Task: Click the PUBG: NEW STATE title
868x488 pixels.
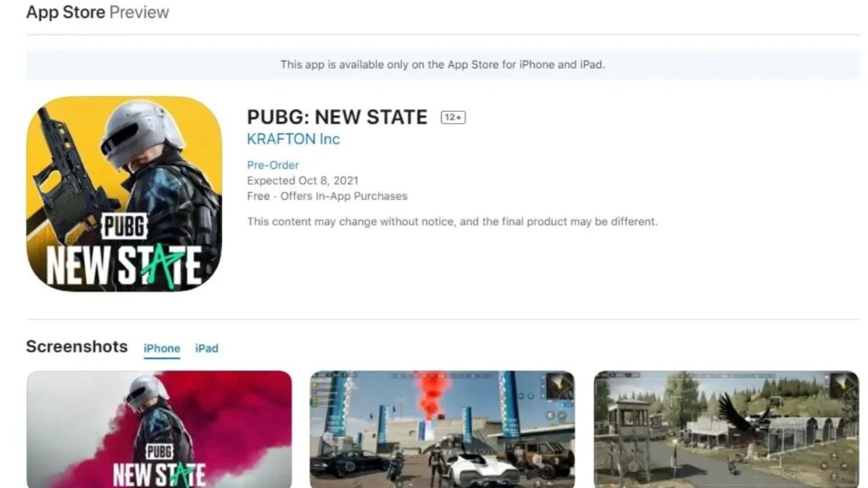Action: click(x=337, y=117)
